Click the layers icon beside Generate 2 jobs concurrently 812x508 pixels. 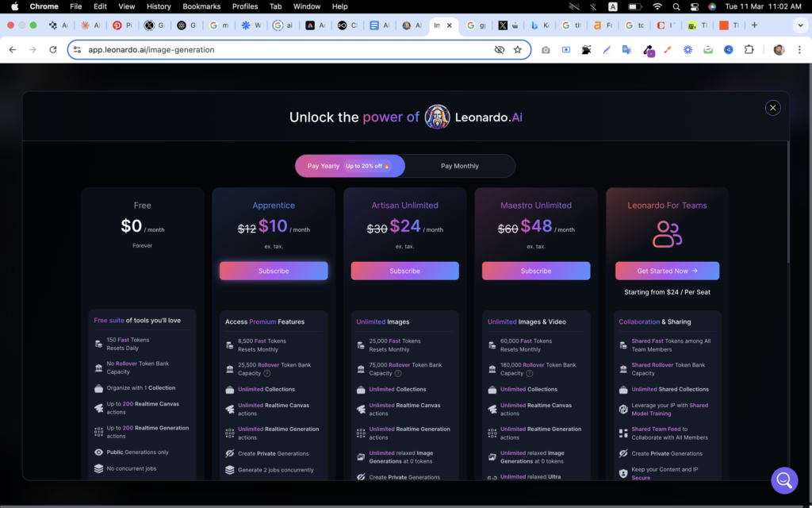[230, 470]
